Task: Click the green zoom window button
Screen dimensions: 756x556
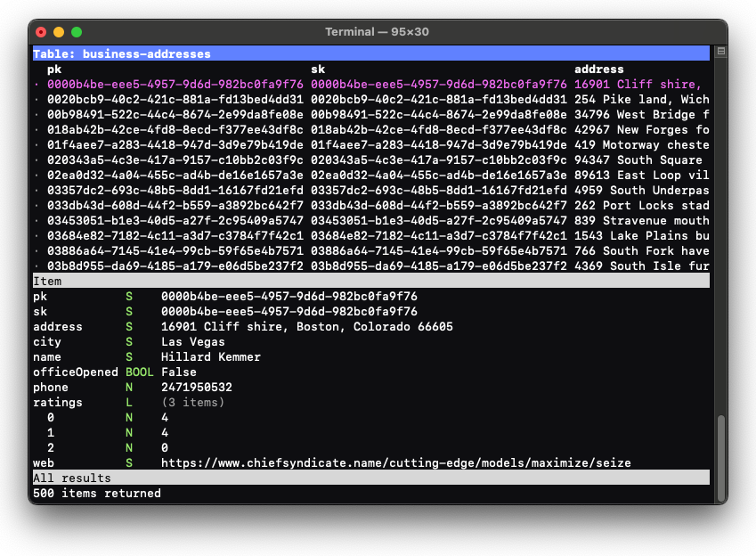Action: [x=77, y=32]
